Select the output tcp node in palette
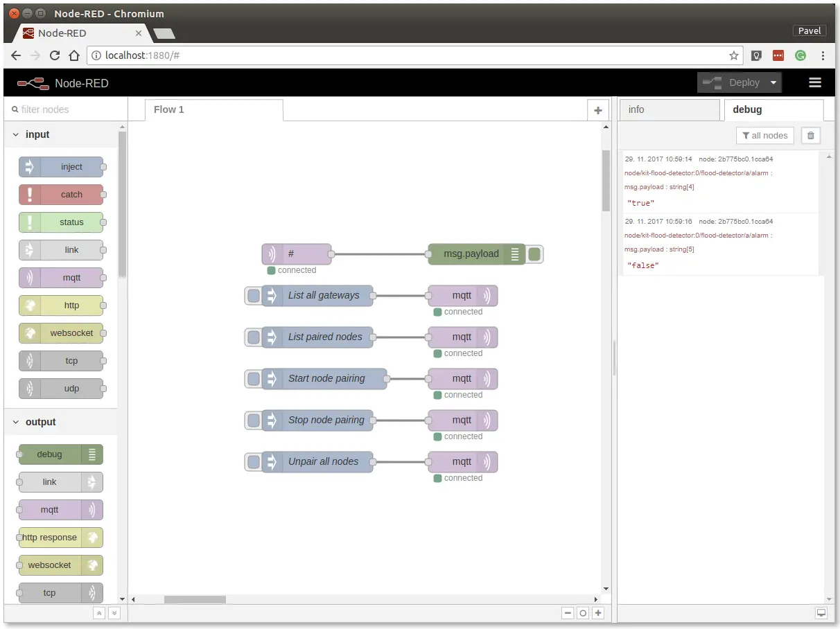The width and height of the screenshot is (840, 629). tap(61, 593)
